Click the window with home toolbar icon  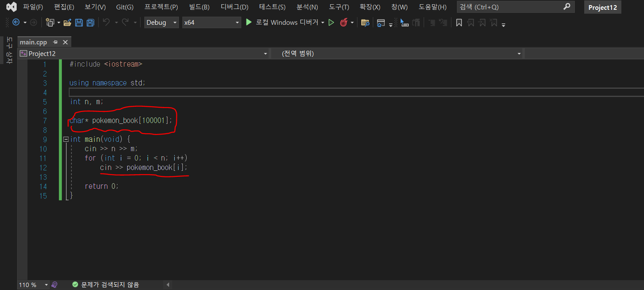(381, 22)
